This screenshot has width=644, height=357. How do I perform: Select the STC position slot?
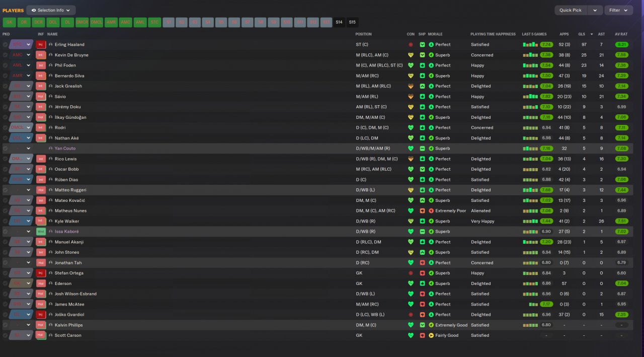(155, 22)
